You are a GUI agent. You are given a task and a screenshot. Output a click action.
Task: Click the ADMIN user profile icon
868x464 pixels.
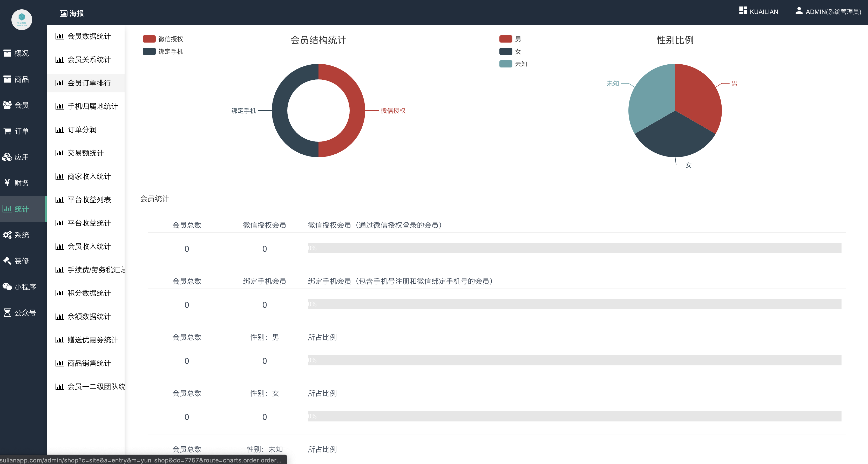pos(799,10)
